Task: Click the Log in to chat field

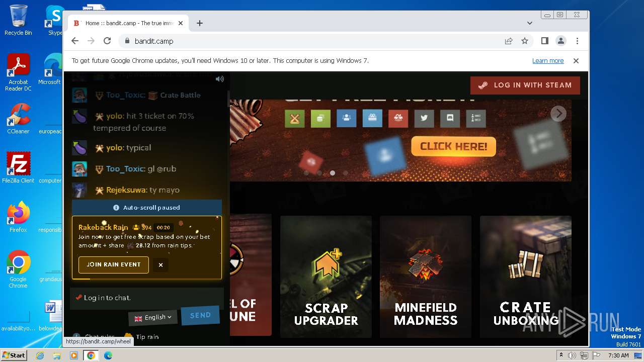Action: point(146,298)
